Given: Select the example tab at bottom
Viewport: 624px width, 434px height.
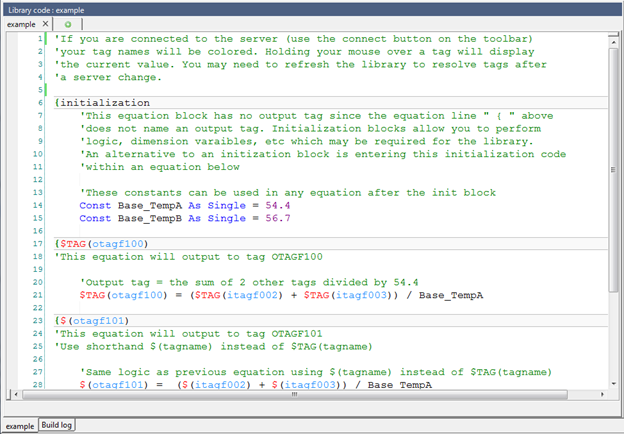Looking at the screenshot, I should pyautogui.click(x=20, y=426).
